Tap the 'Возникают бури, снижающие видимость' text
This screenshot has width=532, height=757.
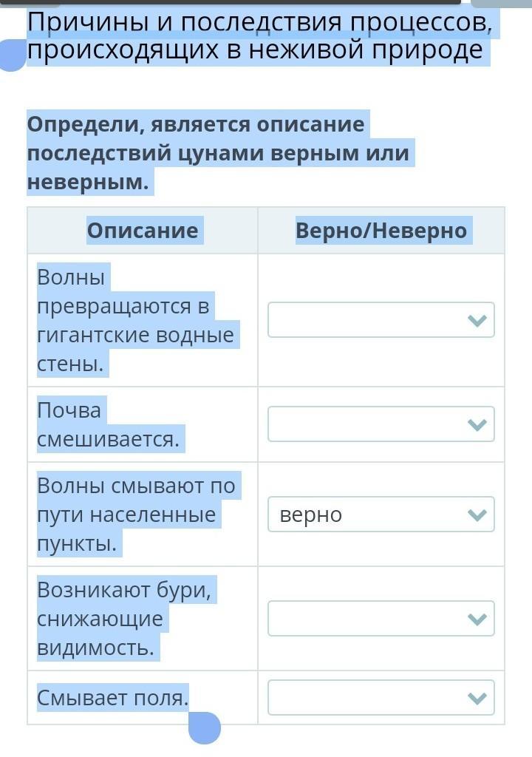pos(124,619)
